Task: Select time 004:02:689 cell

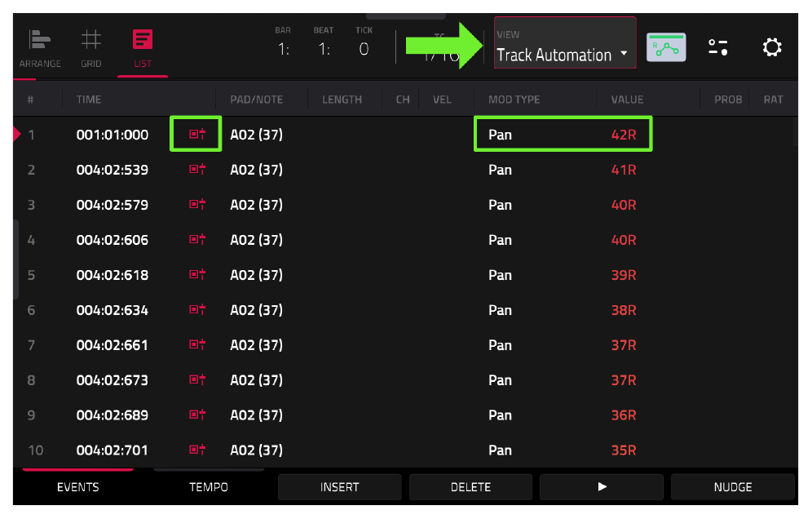Action: (x=113, y=415)
